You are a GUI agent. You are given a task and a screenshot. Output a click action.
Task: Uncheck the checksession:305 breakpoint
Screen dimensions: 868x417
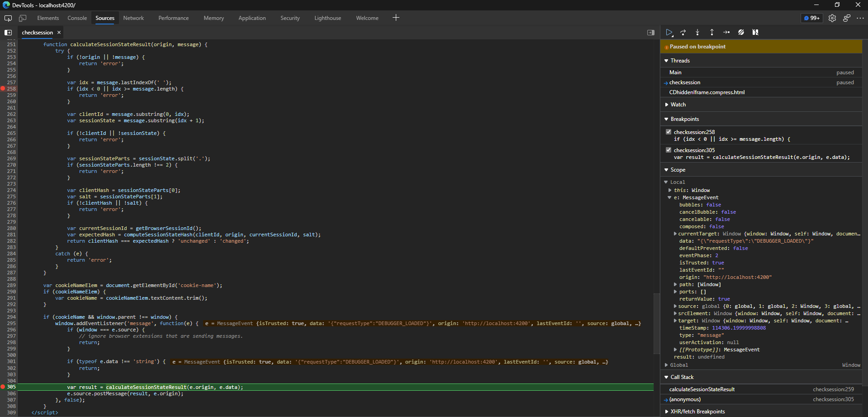(x=669, y=150)
